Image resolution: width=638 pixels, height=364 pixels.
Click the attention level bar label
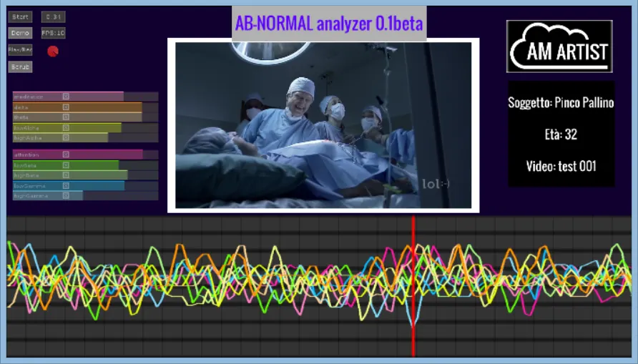27,155
